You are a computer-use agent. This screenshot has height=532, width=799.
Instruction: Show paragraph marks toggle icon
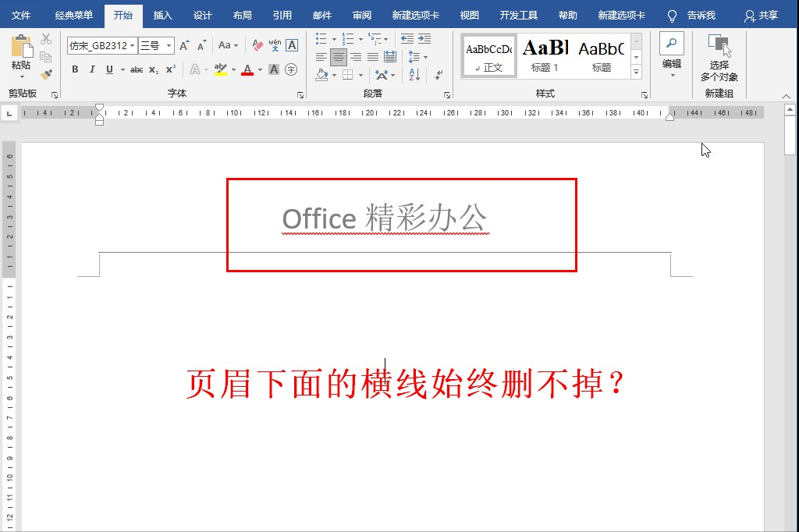pos(439,75)
